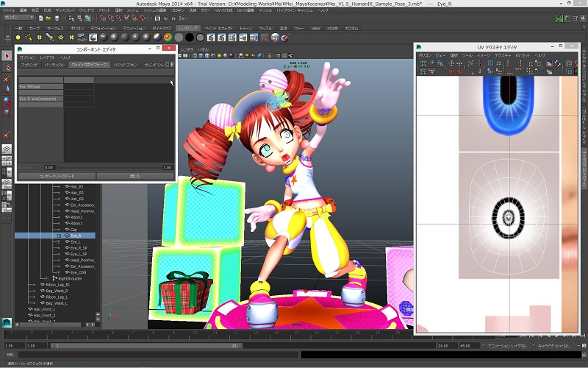The width and height of the screenshot is (588, 368).
Task: Click the outliner horizontal scrollbar
Action: click(51, 325)
